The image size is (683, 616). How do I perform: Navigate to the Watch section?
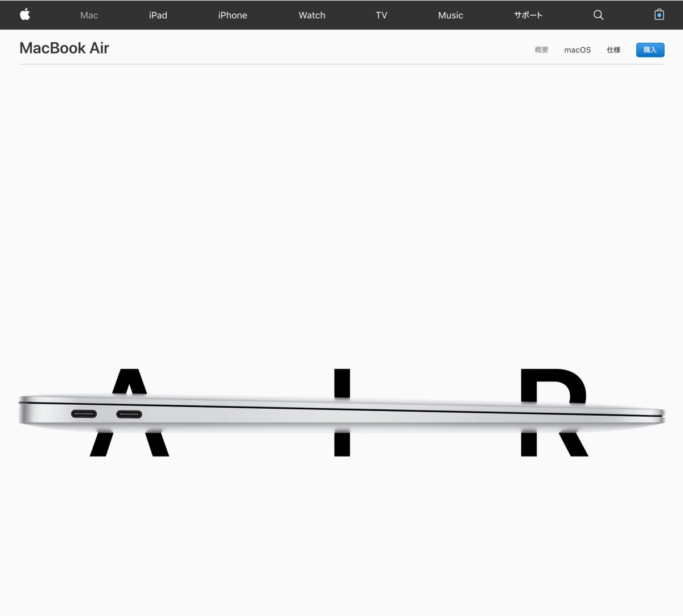(312, 15)
